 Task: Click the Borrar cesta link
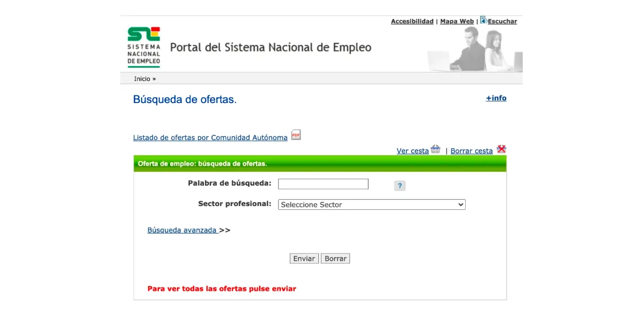(x=471, y=151)
